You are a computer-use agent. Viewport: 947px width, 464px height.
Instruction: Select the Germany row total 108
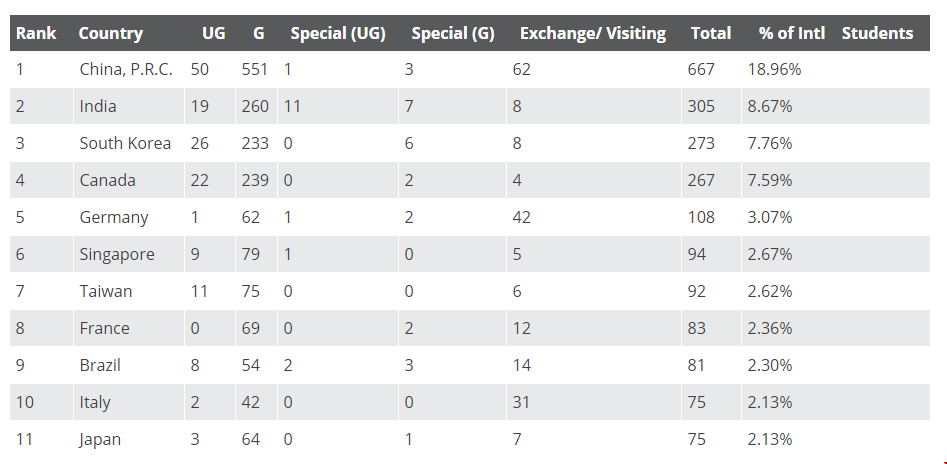[x=701, y=217]
